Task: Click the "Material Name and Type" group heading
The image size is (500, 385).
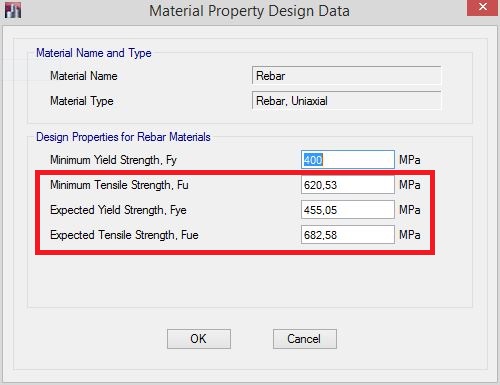Action: 94,53
